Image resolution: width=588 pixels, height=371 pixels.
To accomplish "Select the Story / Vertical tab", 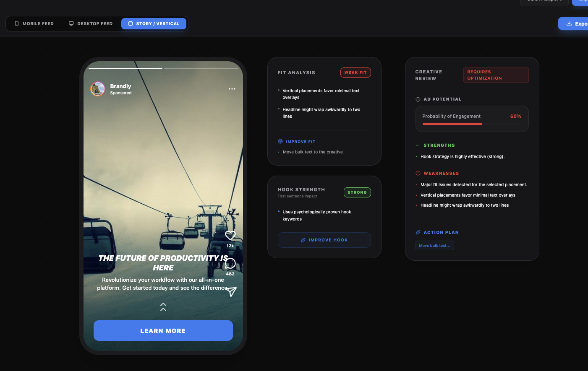I will 154,24.
